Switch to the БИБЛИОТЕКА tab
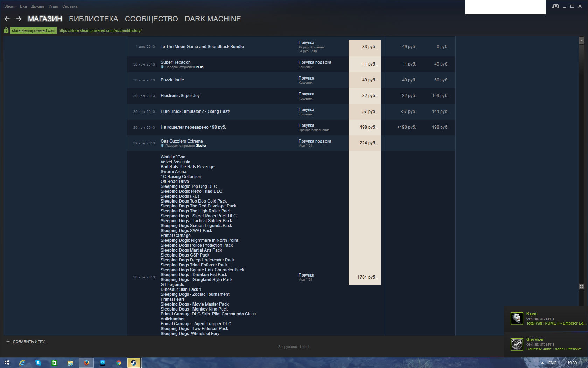Screen dimensions: 588x368 pyautogui.click(x=93, y=19)
